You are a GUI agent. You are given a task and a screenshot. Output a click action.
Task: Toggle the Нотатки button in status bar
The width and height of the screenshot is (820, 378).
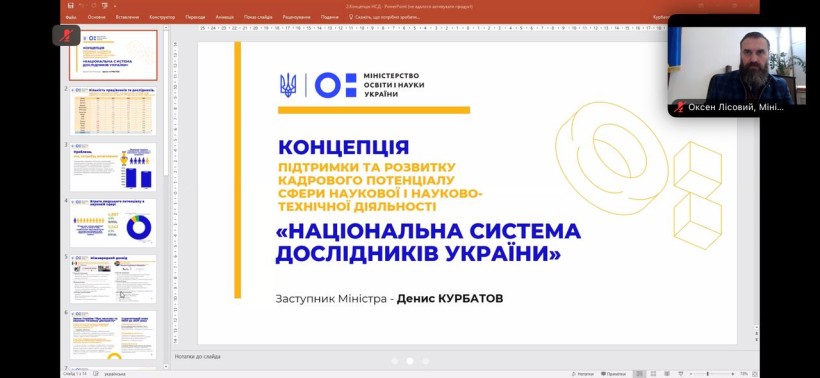[583, 374]
